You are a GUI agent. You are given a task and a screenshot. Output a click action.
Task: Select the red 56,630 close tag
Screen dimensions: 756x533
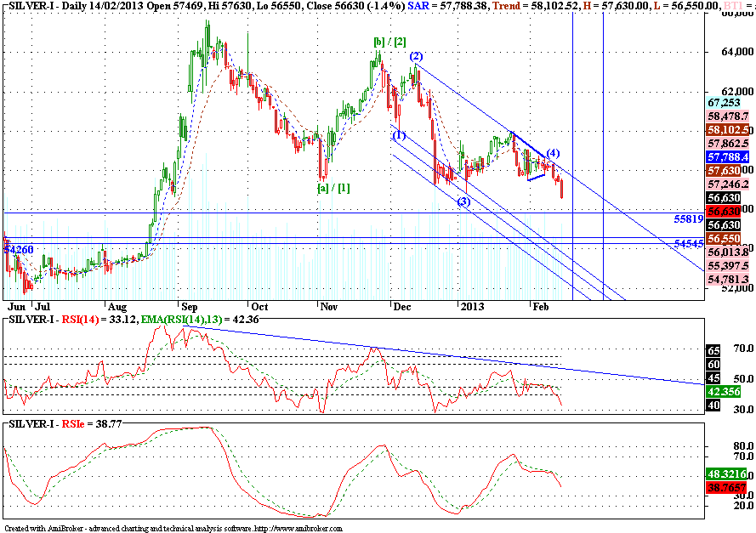[x=724, y=211]
